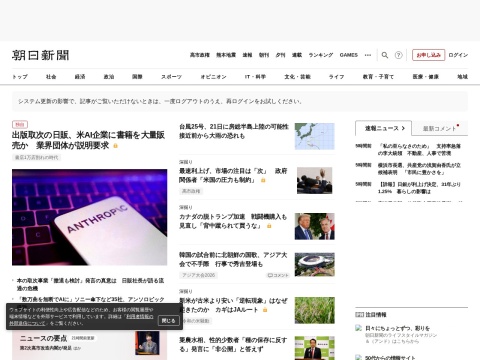
Task: Open the 最速利上げ market headline
Action: click(x=233, y=175)
